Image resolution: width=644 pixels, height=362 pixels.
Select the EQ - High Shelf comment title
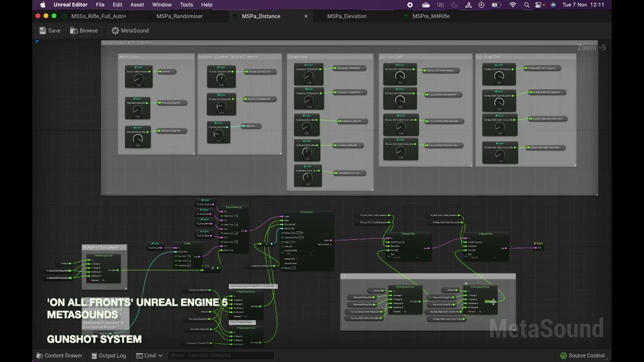coord(490,57)
